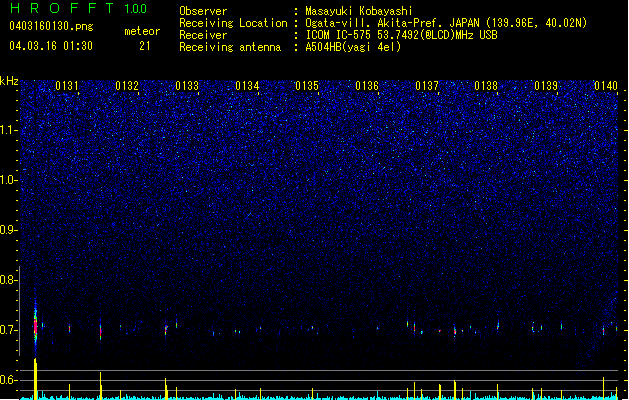Click observer name Masayuki Kobayashi
The image size is (629, 400).
359,11
